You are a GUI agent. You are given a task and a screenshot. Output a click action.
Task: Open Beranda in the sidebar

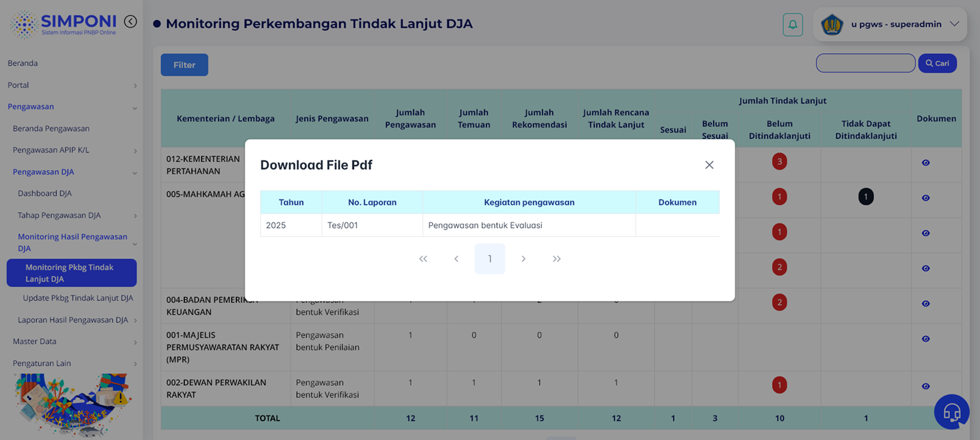[x=22, y=63]
